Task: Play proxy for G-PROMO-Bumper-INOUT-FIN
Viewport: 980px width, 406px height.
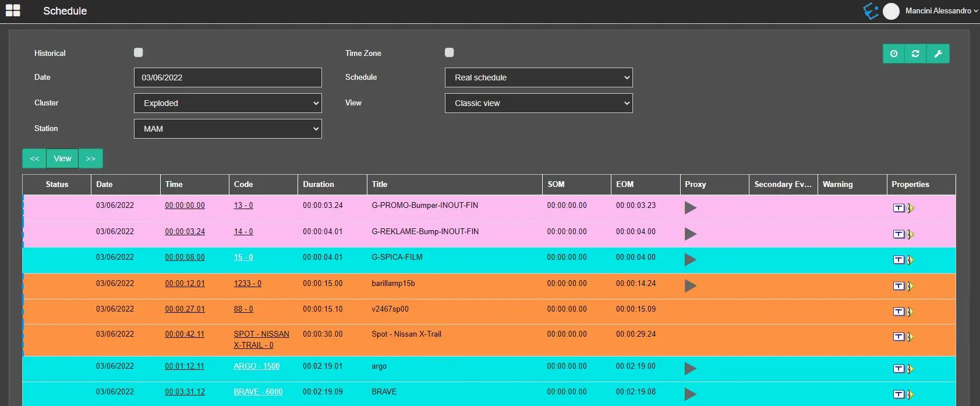Action: click(690, 208)
